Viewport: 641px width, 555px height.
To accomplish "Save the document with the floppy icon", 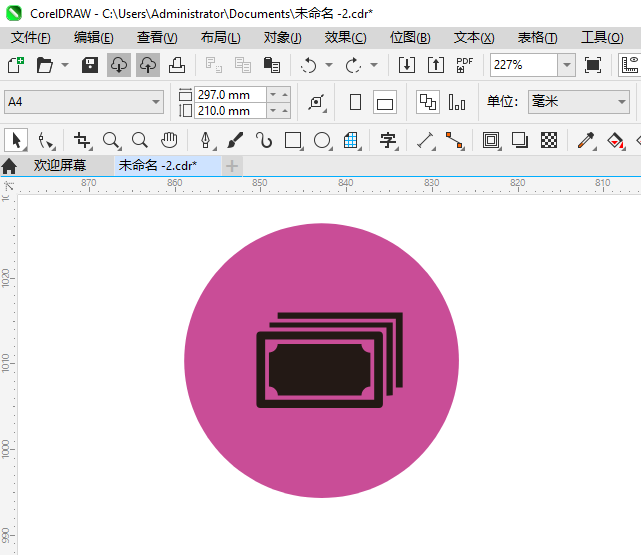I will pyautogui.click(x=90, y=65).
